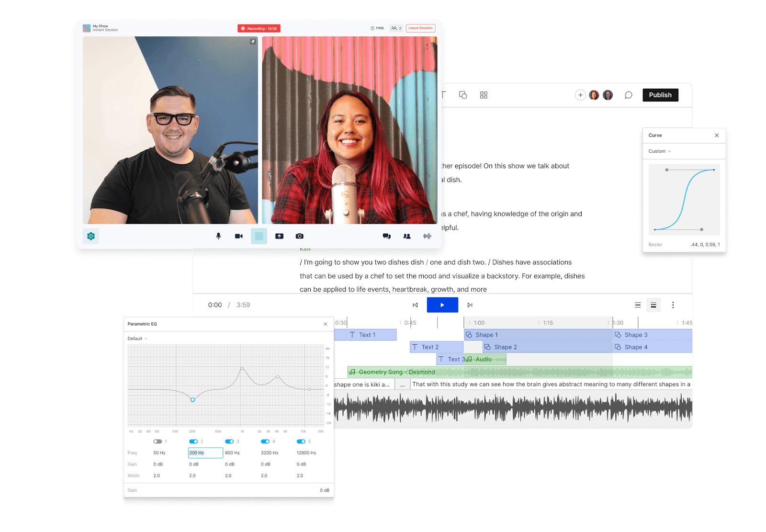Select the green Audio clip on timeline
Viewport: 766px width, 532px height.
tap(485, 359)
